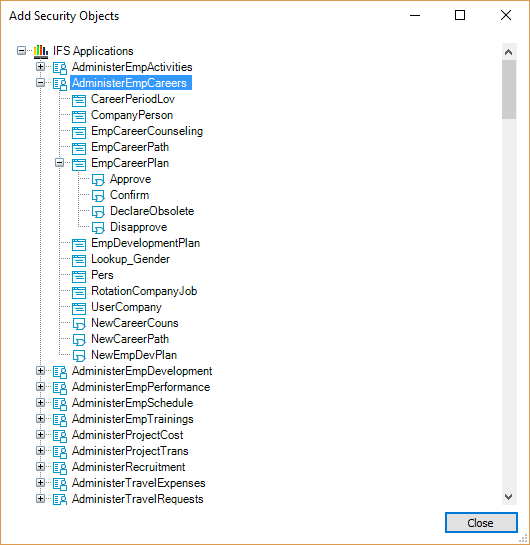Click the IFS Applications bar chart icon
530x545 pixels.
tap(41, 51)
